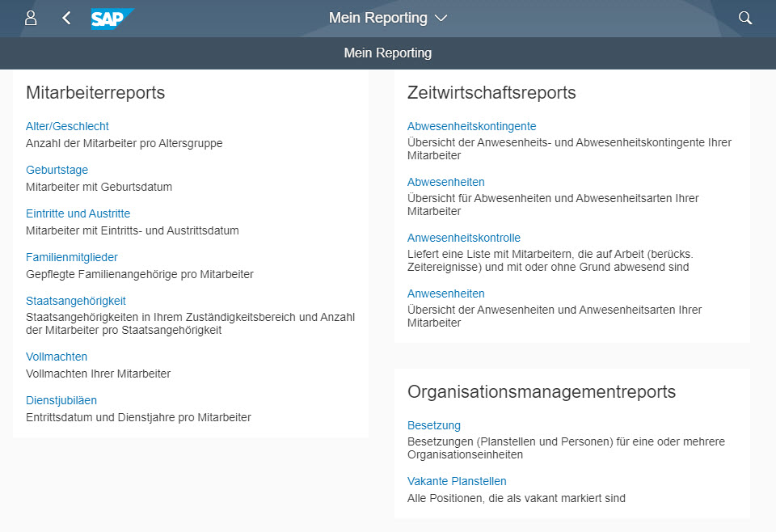Open the Geburtstage report link
The height and width of the screenshot is (532, 776).
57,170
